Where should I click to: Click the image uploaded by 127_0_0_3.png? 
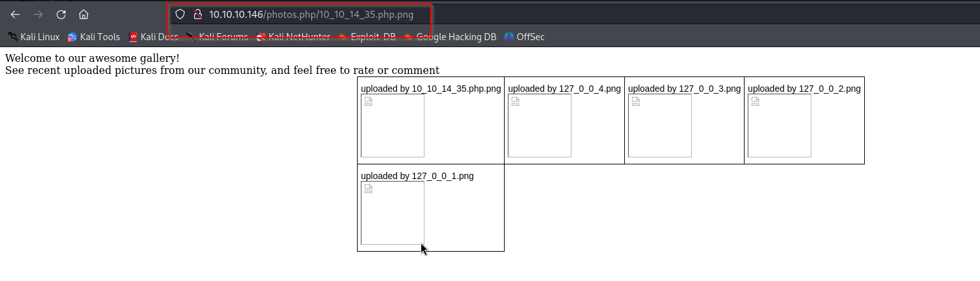pyautogui.click(x=659, y=126)
